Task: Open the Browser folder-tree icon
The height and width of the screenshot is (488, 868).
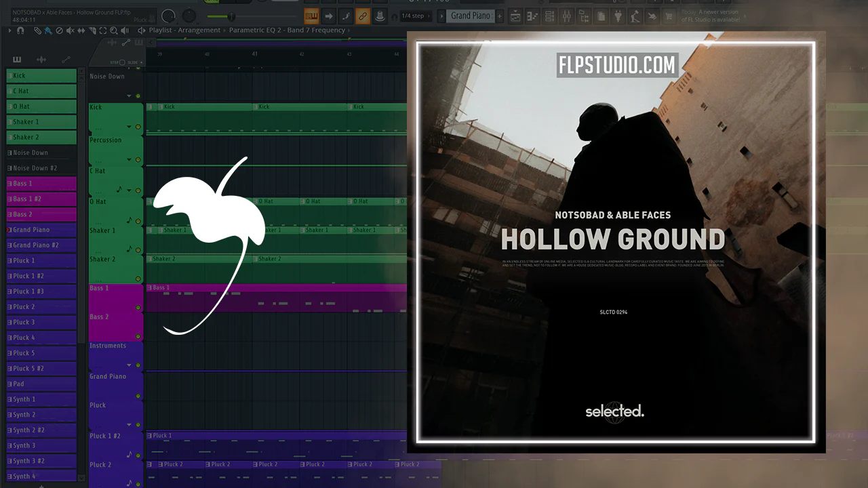Action: pos(585,16)
